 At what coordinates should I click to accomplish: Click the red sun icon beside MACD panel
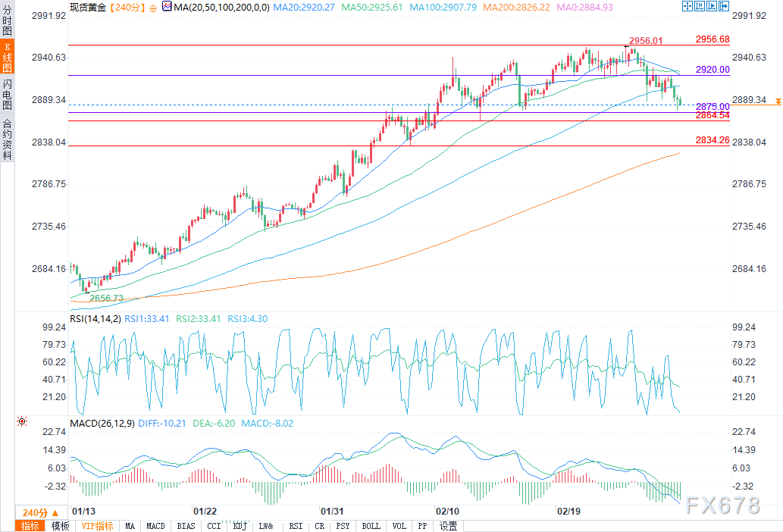[x=22, y=421]
